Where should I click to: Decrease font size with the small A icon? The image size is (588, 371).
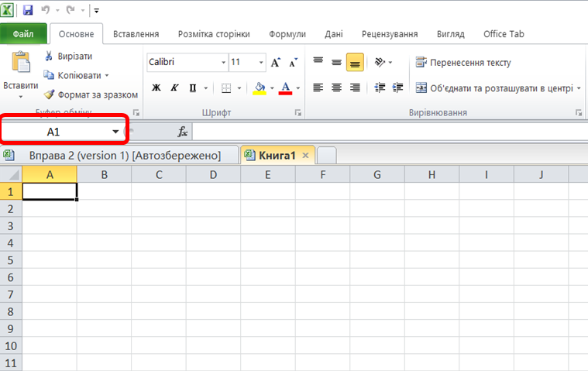point(294,62)
